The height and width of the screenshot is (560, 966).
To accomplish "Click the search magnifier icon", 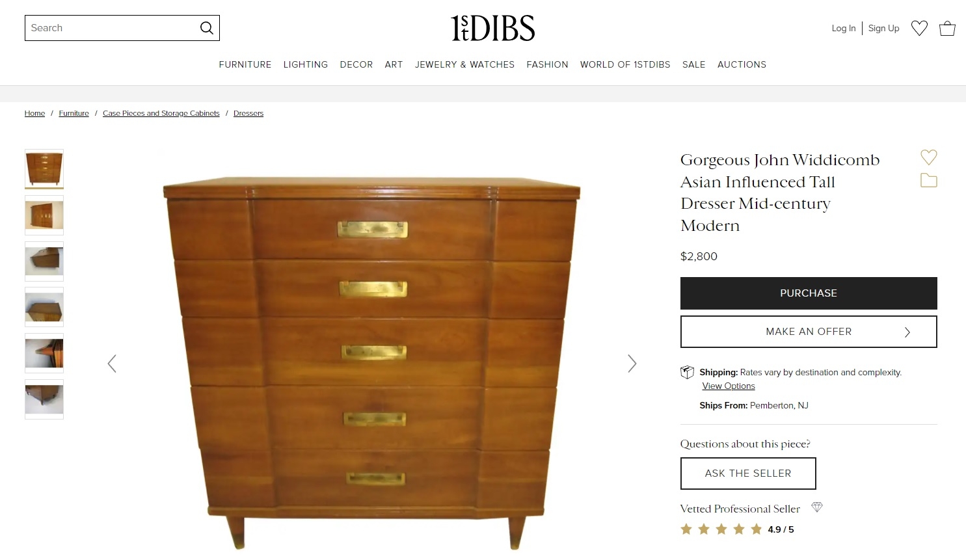I will tap(207, 28).
